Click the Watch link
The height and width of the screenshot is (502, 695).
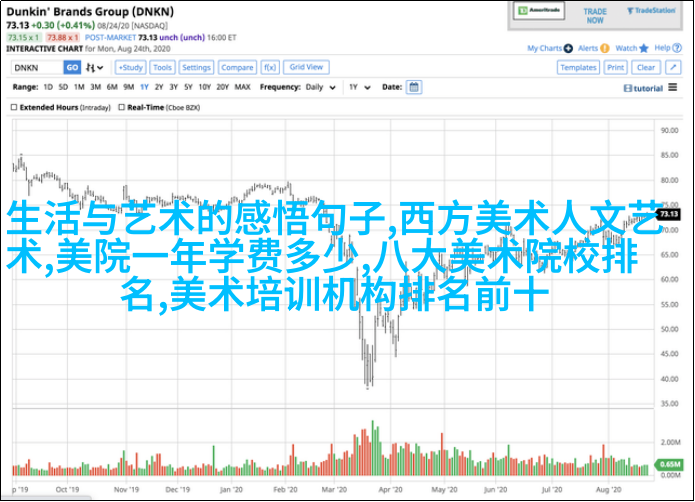(626, 48)
